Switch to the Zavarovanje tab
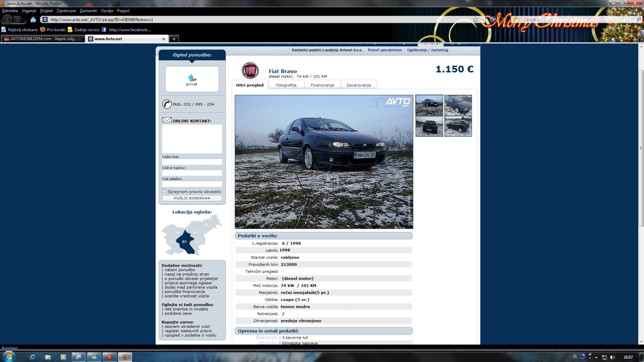This screenshot has height=362, width=644. (359, 85)
